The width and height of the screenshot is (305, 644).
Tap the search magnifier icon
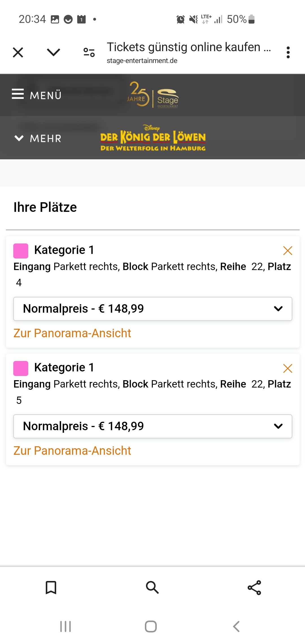pos(152,588)
